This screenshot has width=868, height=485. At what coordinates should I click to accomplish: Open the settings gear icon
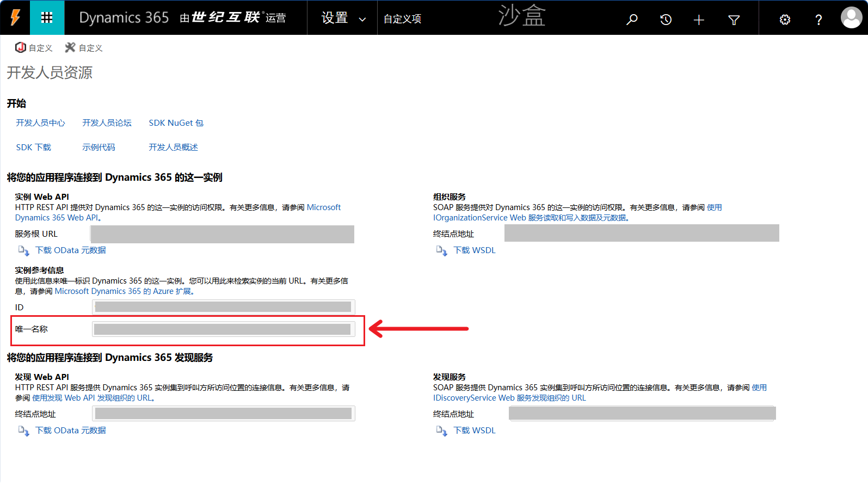785,20
